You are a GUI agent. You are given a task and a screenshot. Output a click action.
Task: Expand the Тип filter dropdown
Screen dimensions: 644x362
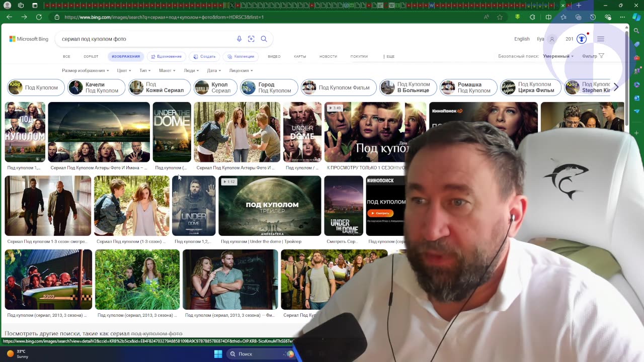pos(144,70)
